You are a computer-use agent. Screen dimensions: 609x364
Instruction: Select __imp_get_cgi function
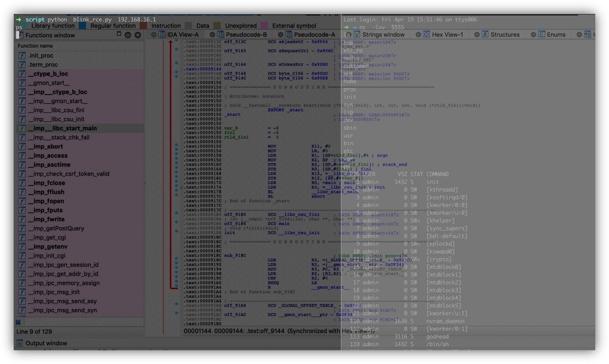[79, 238]
